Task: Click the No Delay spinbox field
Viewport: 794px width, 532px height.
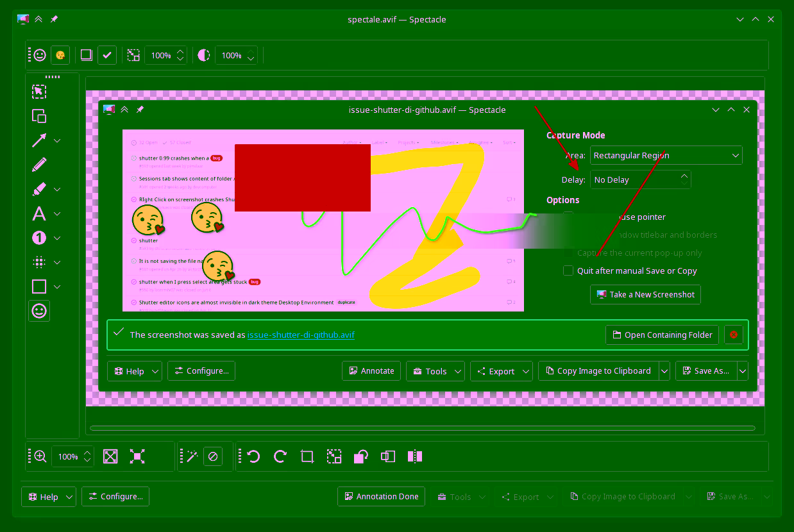Action: point(640,179)
